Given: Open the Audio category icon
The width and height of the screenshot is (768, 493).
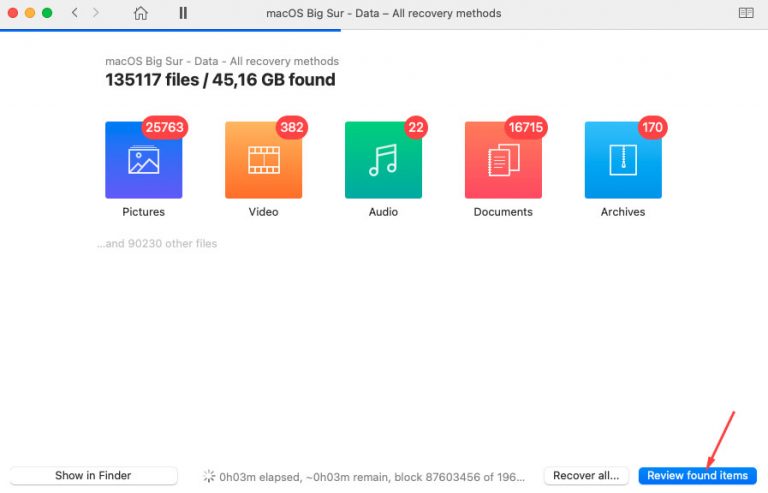Looking at the screenshot, I should 383,161.
